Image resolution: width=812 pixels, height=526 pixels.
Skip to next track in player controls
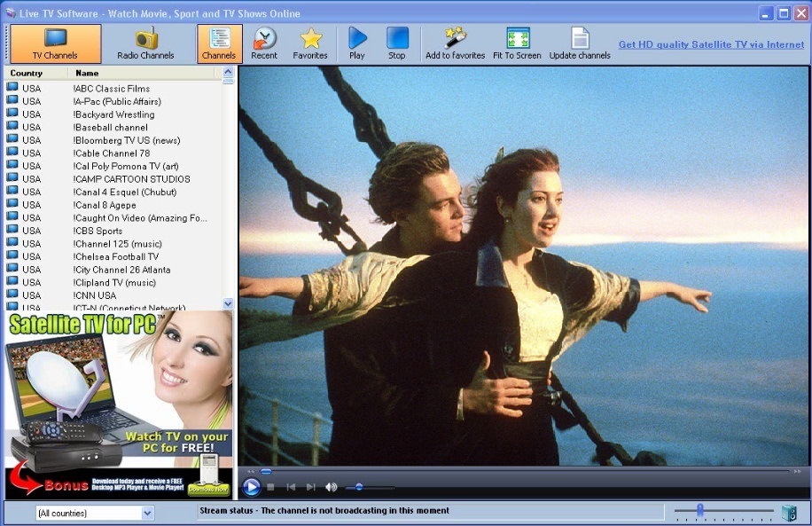pos(311,486)
